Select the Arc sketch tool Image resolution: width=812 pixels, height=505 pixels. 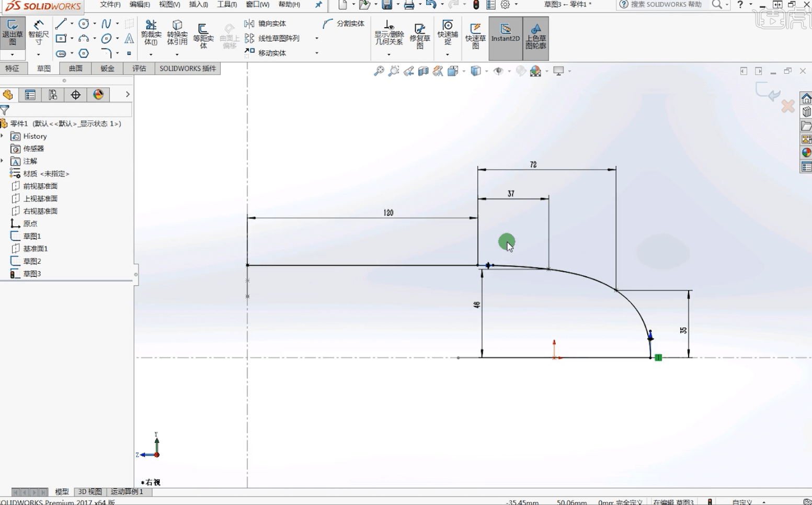pyautogui.click(x=84, y=38)
